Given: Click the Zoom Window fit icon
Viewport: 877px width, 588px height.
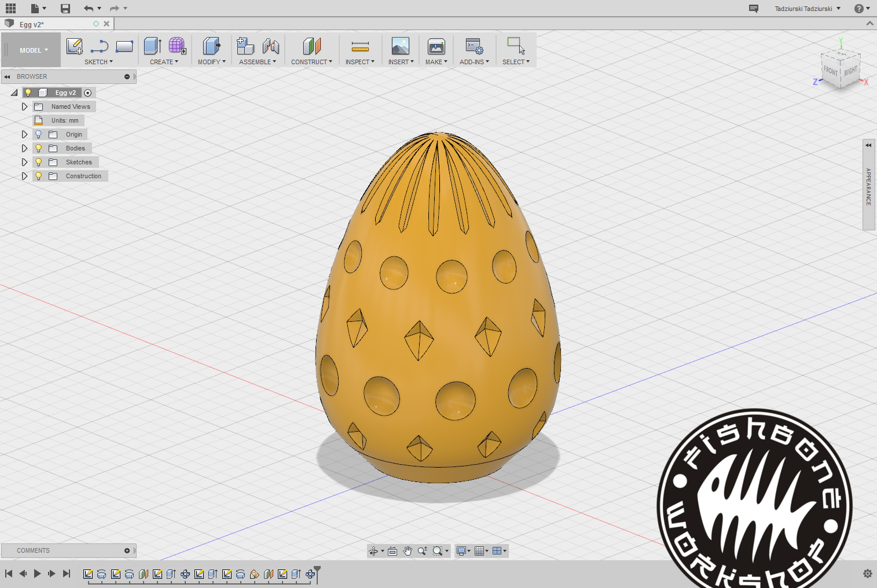Looking at the screenshot, I should point(438,551).
